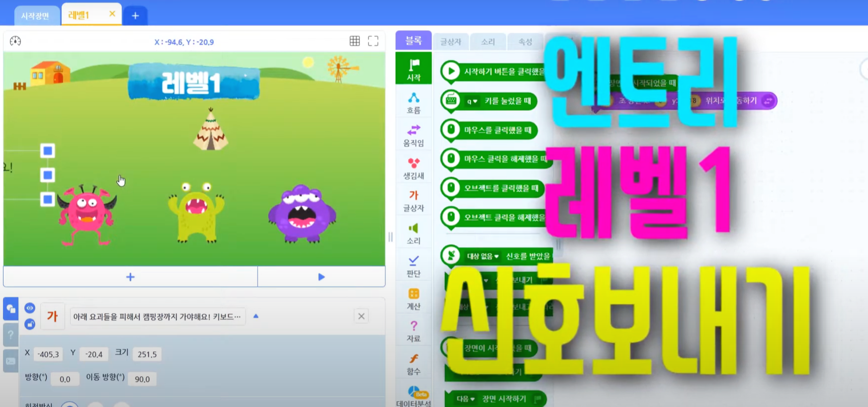Add a new object with plus button
Viewport: 868px width, 407px height.
130,277
